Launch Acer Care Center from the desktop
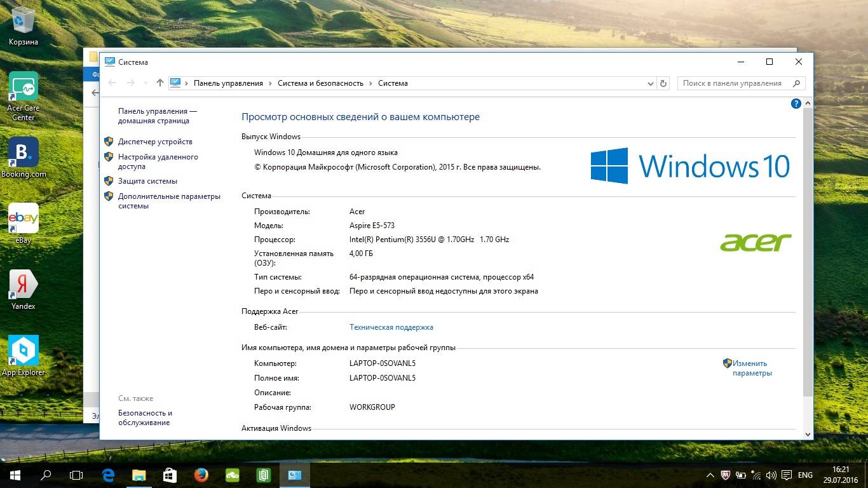 click(24, 96)
